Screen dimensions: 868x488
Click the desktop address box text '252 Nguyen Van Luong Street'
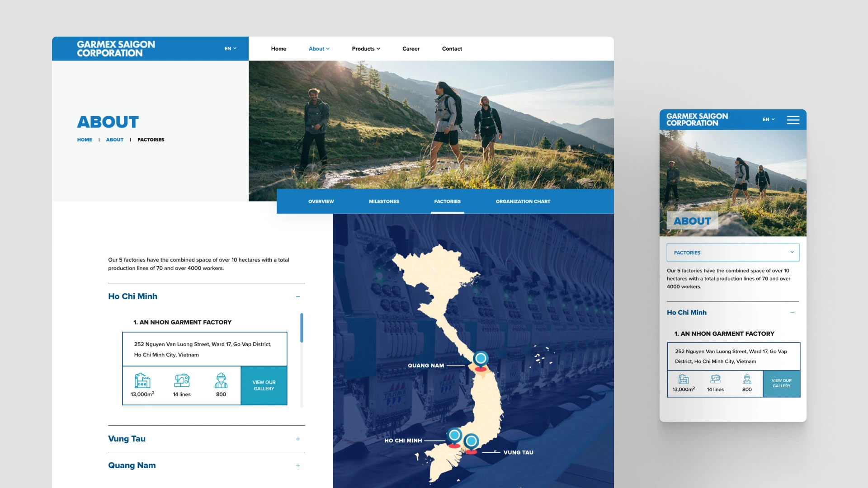click(203, 349)
